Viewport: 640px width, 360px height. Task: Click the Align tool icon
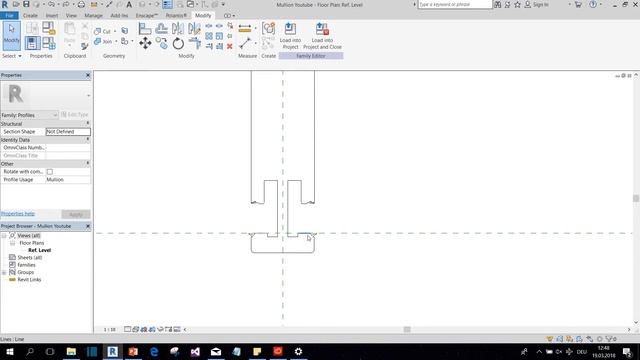pos(145,29)
